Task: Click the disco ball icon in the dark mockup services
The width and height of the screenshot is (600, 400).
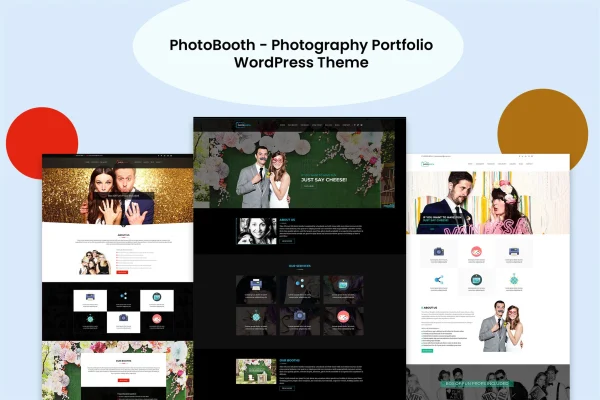Action: click(256, 316)
